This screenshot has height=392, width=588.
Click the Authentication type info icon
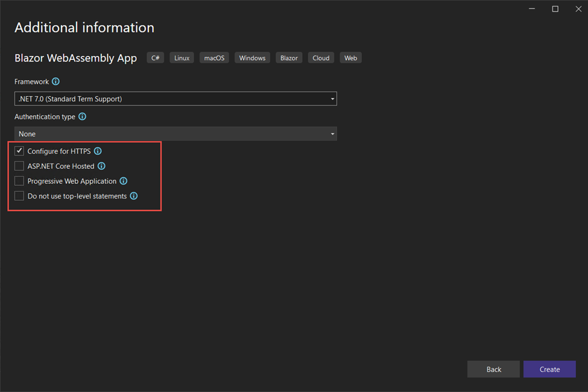83,117
